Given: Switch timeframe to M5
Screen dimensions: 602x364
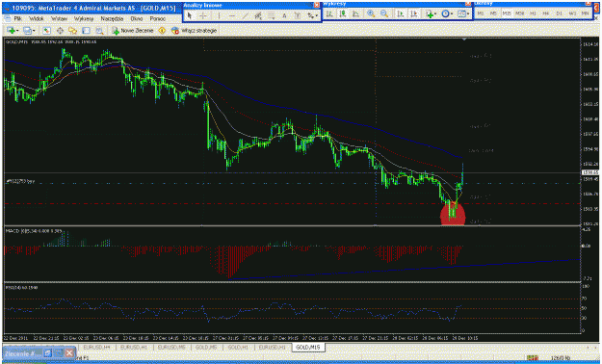Looking at the screenshot, I should (x=493, y=13).
